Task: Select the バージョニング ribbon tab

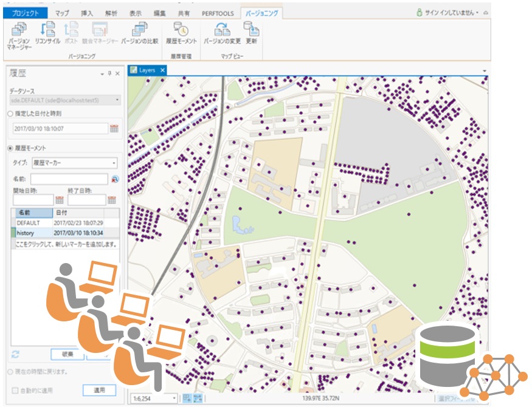Action: (x=261, y=13)
